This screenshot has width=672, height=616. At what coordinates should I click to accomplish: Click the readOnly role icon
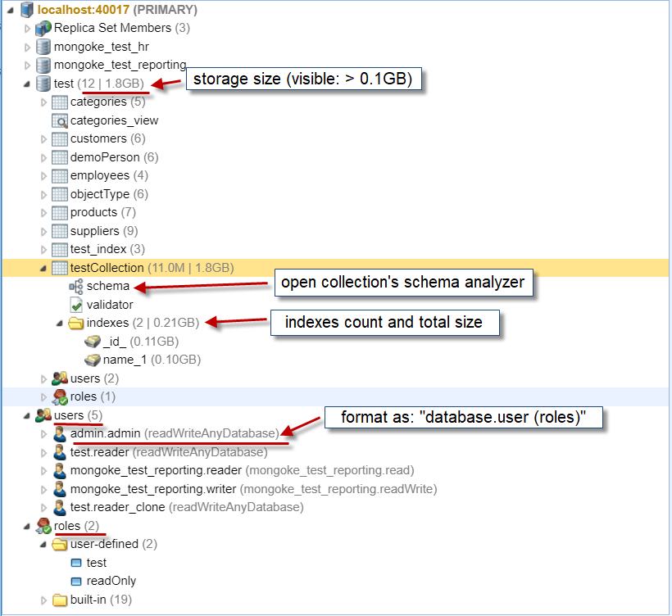click(76, 582)
